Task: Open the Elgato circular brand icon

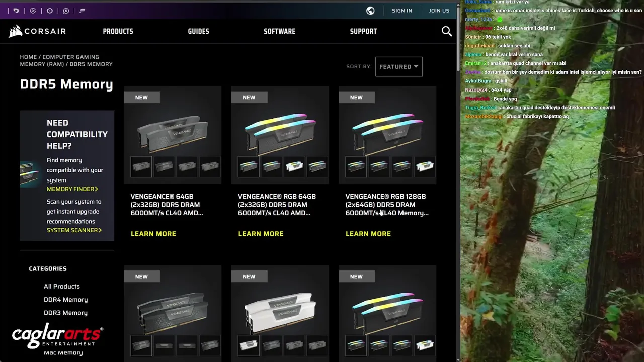Action: click(x=33, y=11)
